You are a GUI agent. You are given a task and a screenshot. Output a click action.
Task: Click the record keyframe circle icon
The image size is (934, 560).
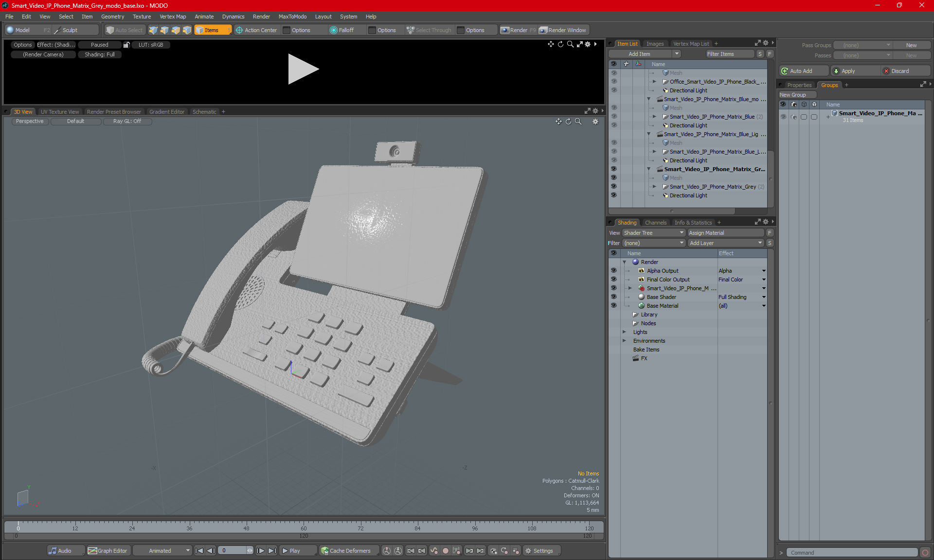pyautogui.click(x=445, y=551)
